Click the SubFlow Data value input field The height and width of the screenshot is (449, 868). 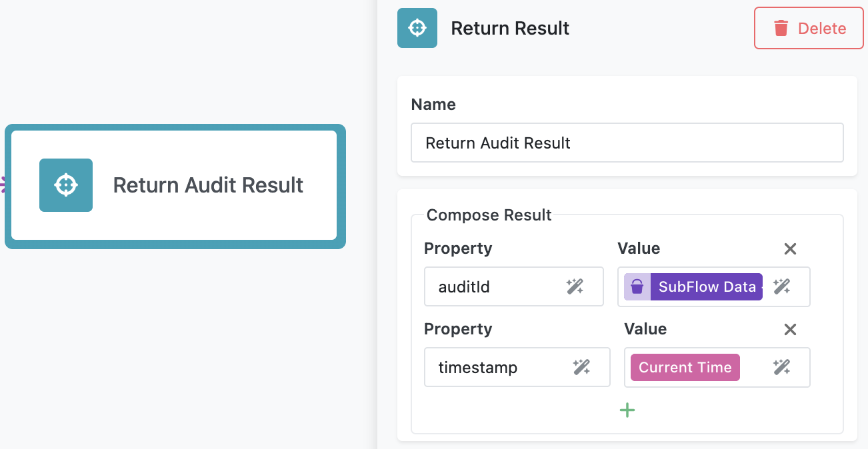coord(713,286)
